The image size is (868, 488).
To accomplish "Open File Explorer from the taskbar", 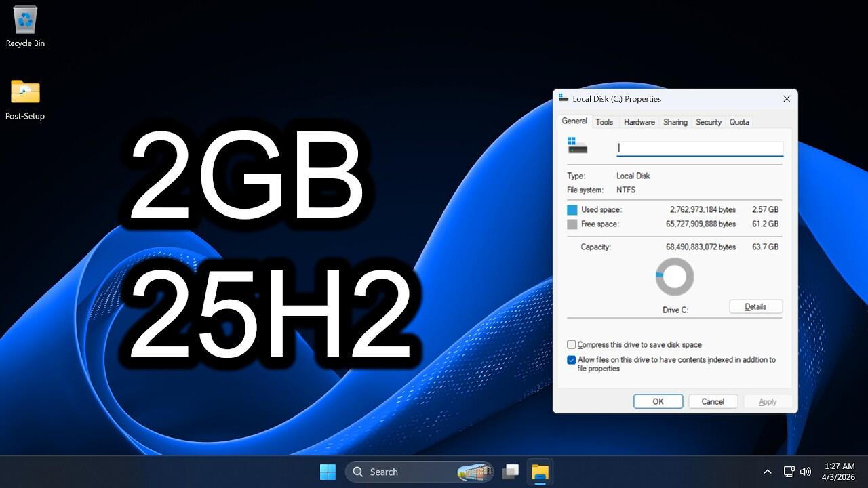I will tap(540, 472).
